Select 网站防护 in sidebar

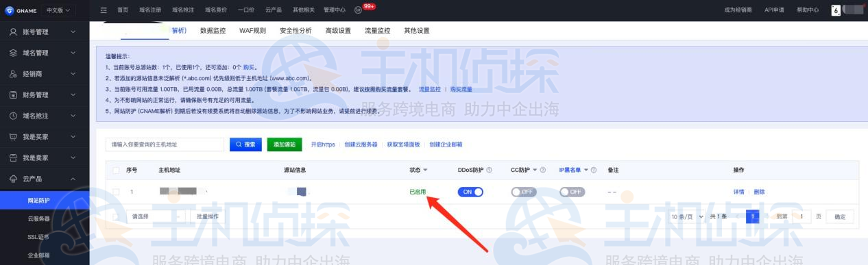[45, 200]
